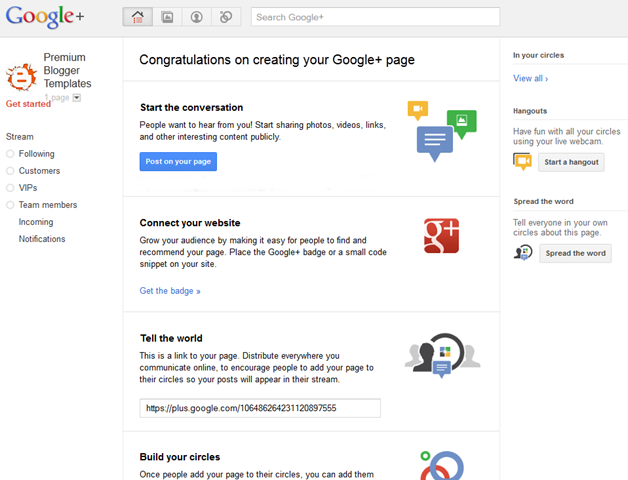Focus the Search Google+ field

pyautogui.click(x=375, y=17)
